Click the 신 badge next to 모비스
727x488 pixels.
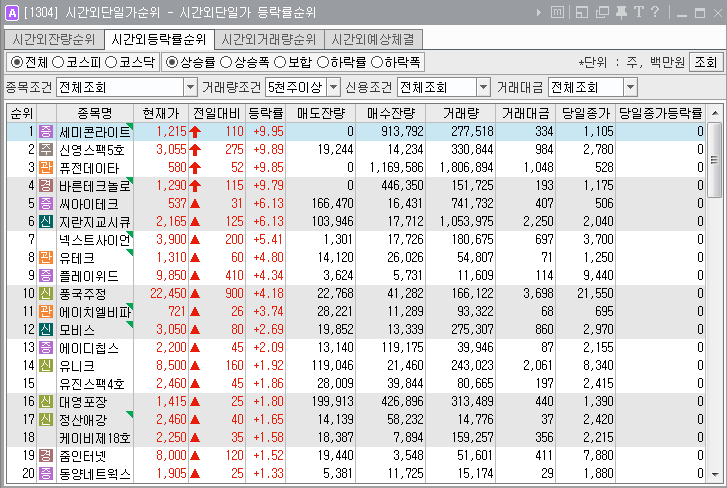(46, 330)
